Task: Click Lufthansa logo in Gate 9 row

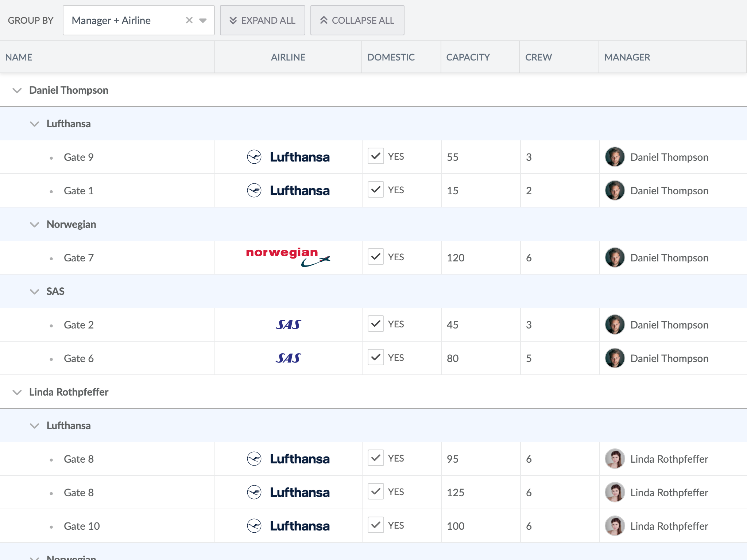Action: click(x=288, y=157)
